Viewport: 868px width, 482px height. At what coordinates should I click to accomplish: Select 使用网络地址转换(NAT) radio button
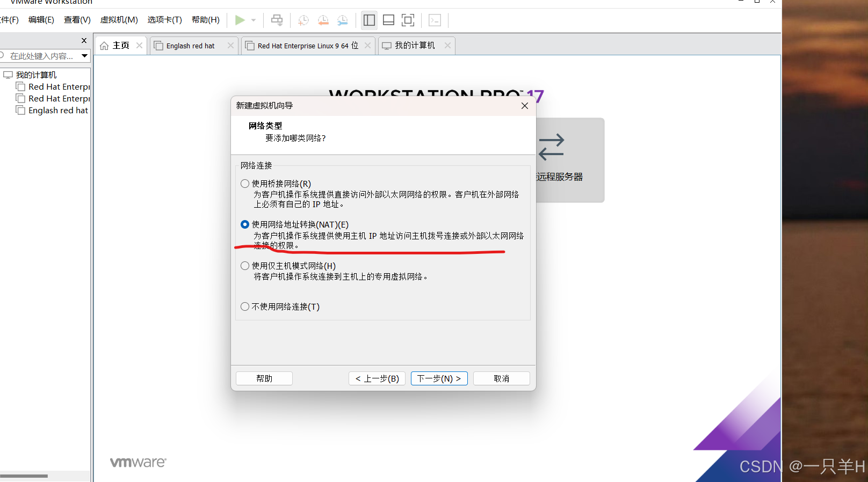click(x=245, y=224)
